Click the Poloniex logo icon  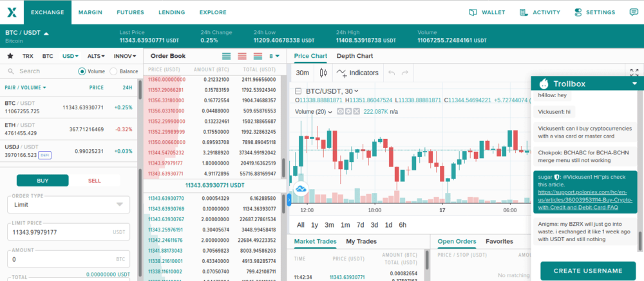tap(11, 12)
